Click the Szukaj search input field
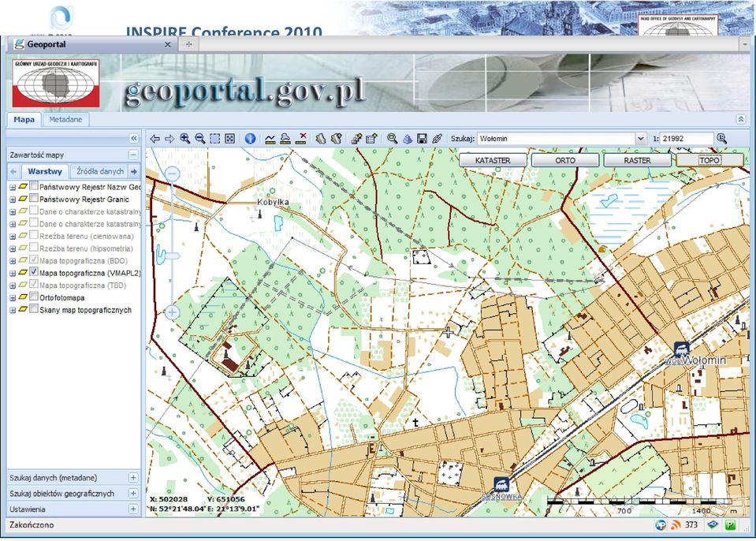Image resolution: width=756 pixels, height=541 pixels. [x=557, y=139]
